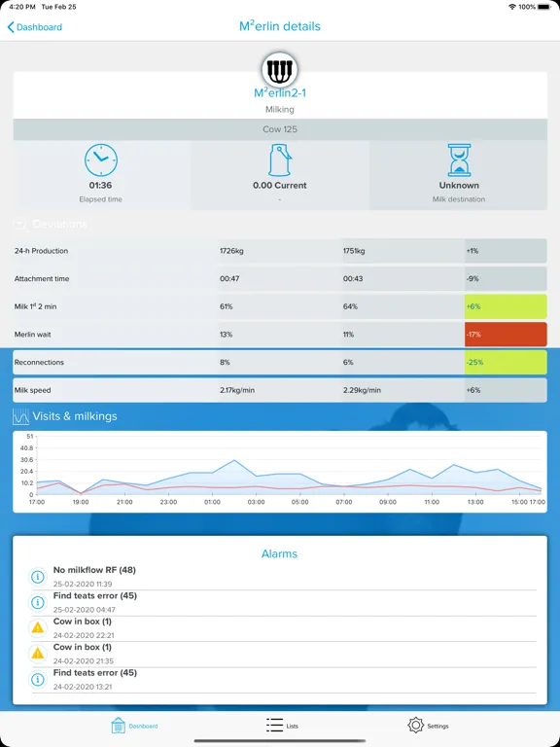Image resolution: width=560 pixels, height=747 pixels.
Task: Select the 1726kg production value
Action: pos(231,251)
